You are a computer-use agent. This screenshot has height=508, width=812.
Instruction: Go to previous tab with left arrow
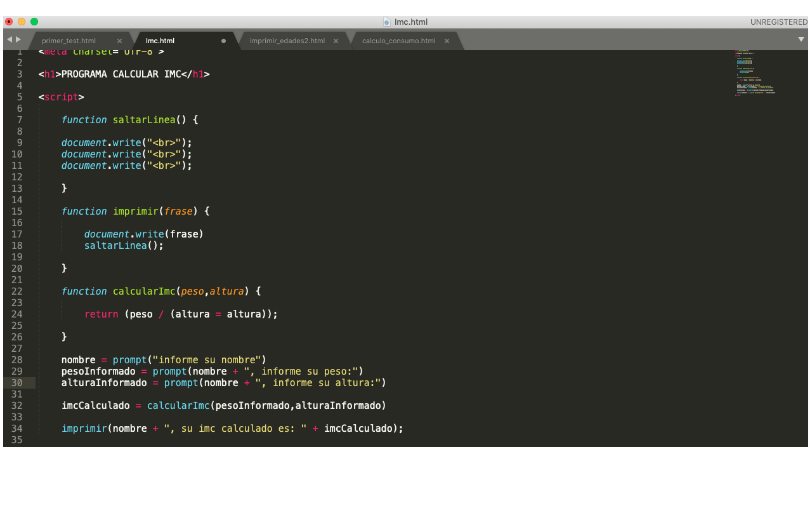tap(10, 39)
